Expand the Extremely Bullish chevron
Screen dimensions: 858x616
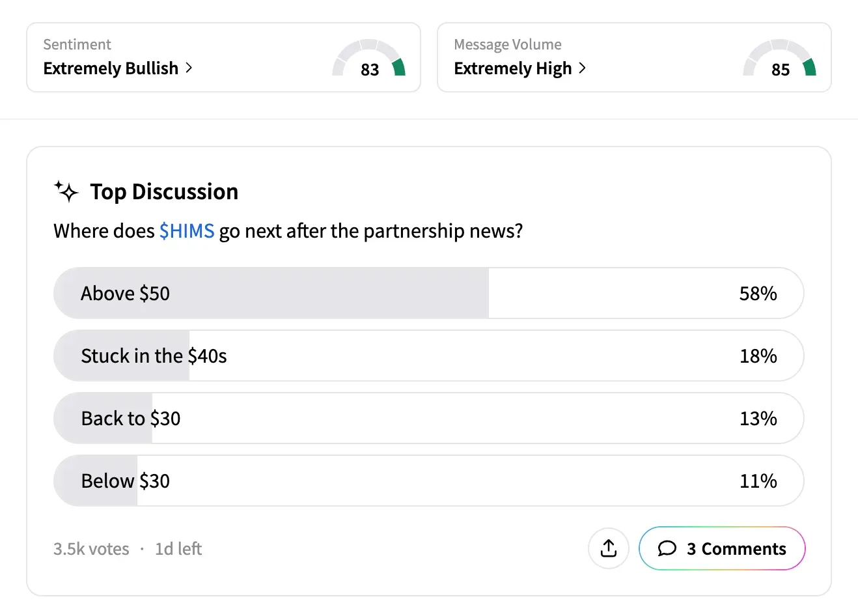point(189,68)
